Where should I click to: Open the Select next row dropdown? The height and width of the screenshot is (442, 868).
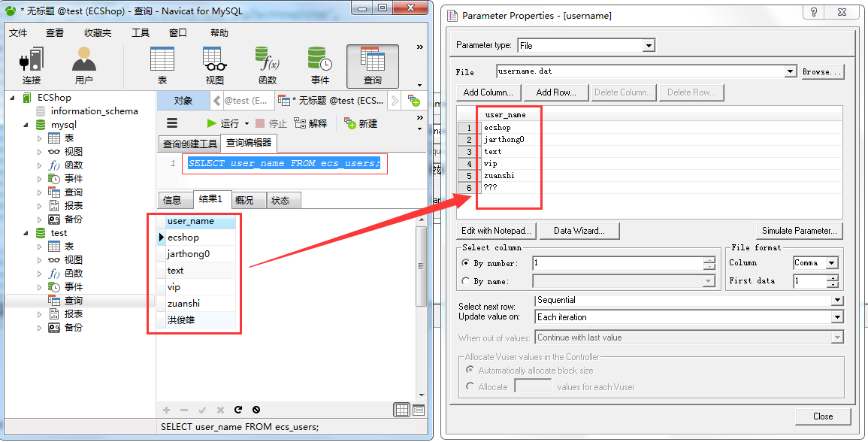pyautogui.click(x=837, y=300)
